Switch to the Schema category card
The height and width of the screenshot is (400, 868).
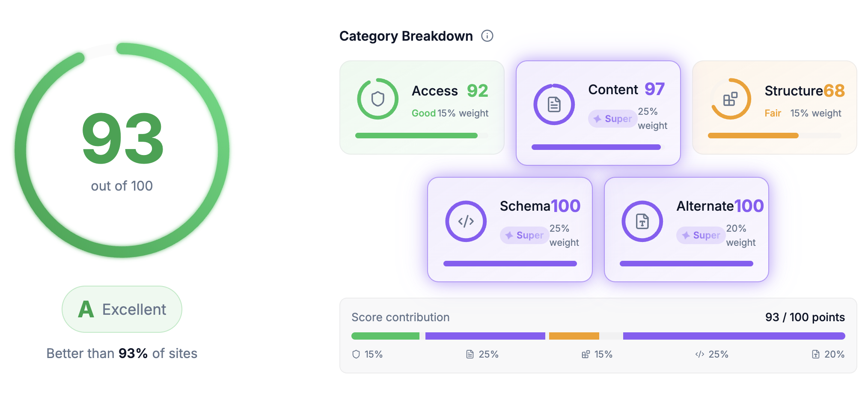click(509, 230)
